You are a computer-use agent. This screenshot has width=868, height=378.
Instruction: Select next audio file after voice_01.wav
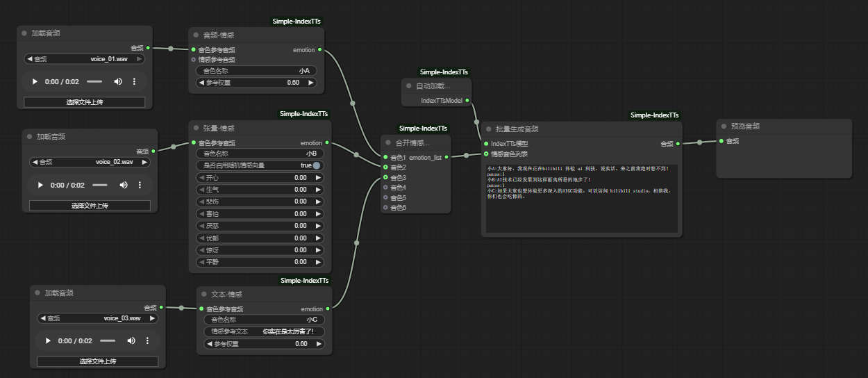pyautogui.click(x=139, y=59)
